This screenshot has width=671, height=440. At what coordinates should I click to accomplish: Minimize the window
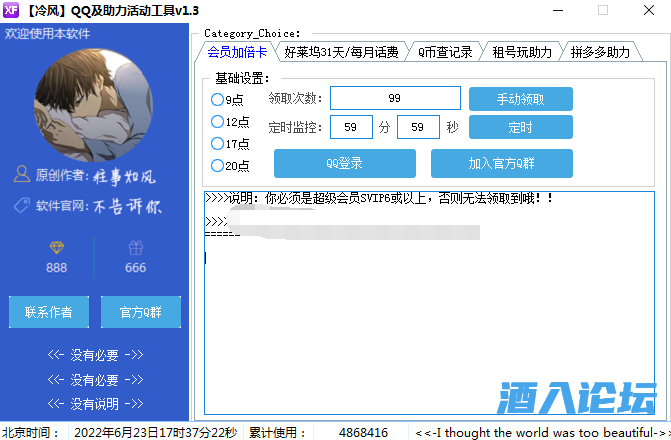click(x=558, y=10)
